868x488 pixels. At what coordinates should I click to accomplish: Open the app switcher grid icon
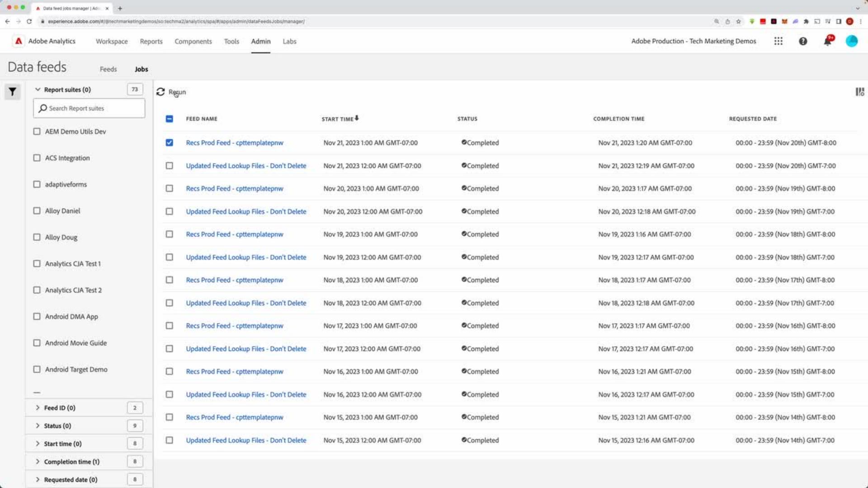[778, 41]
